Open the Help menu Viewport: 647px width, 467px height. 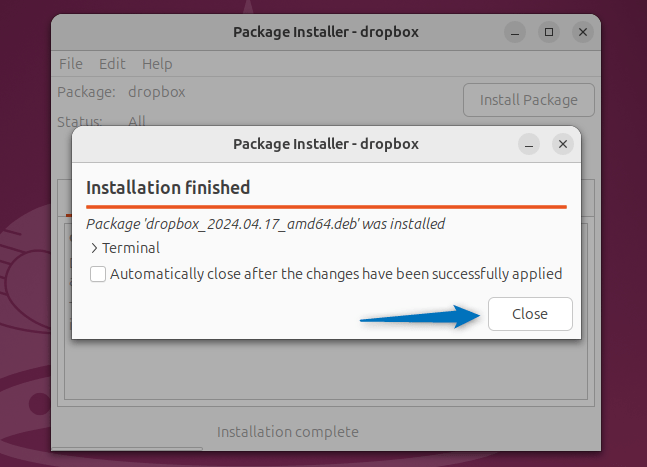[157, 63]
